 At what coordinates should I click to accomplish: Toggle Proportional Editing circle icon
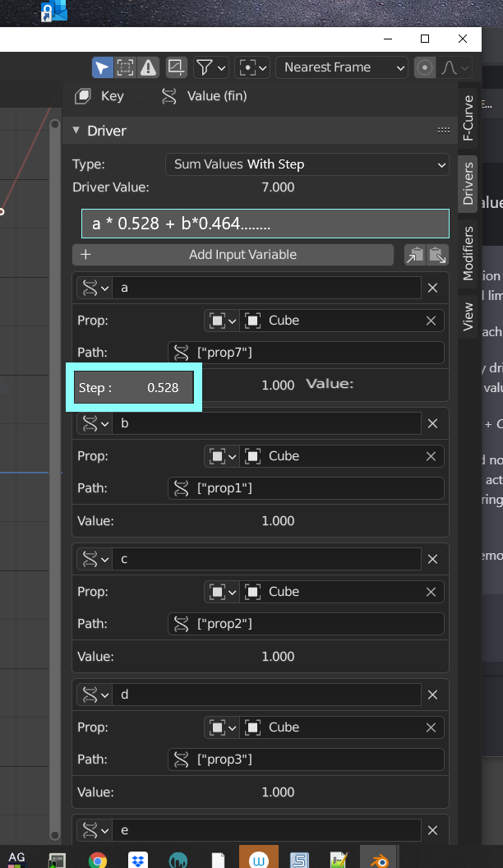click(x=425, y=67)
